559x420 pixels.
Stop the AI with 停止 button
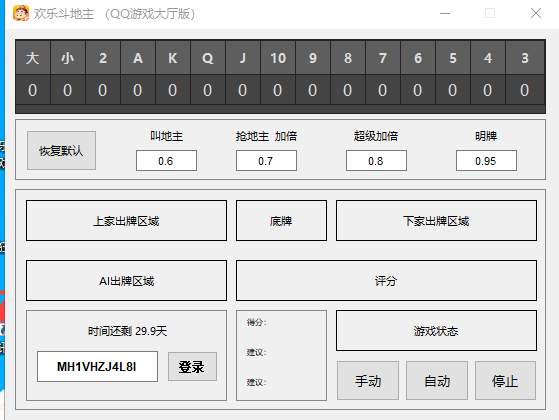pos(505,380)
